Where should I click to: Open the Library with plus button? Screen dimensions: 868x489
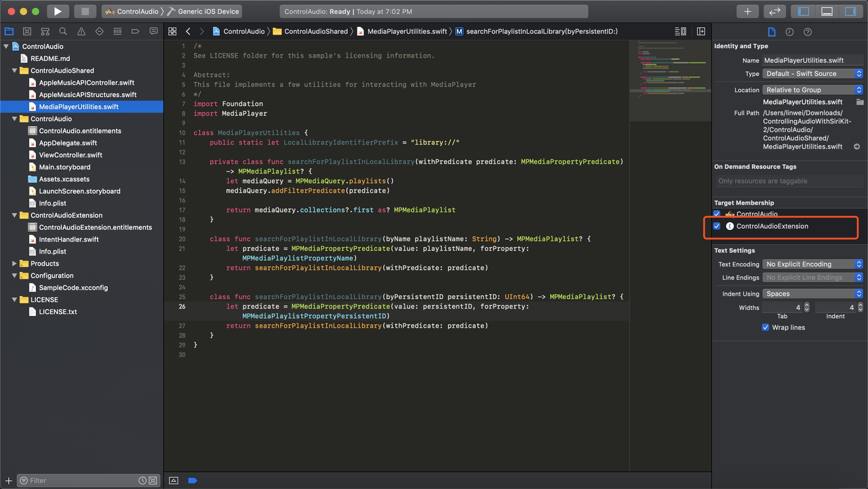click(x=747, y=12)
